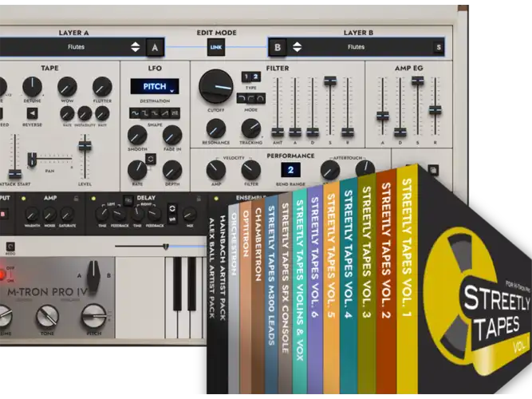
Task: Click the PAN slider handle
Action: click(x=32, y=160)
